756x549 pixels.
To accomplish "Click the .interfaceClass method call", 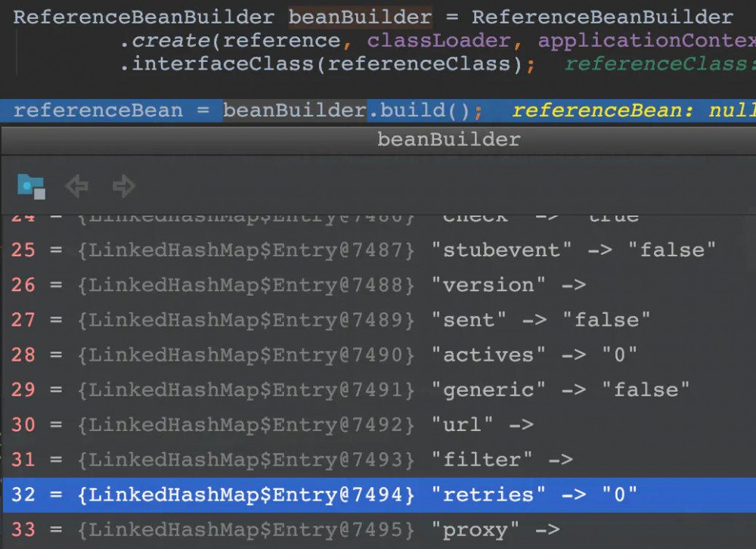I will pos(218,64).
